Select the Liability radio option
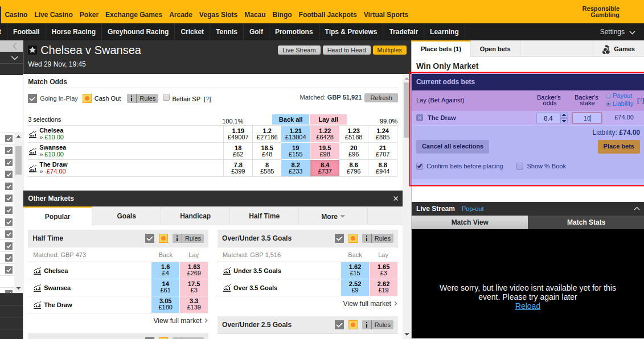Viewport: 644px width, 339px height. pyautogui.click(x=609, y=104)
